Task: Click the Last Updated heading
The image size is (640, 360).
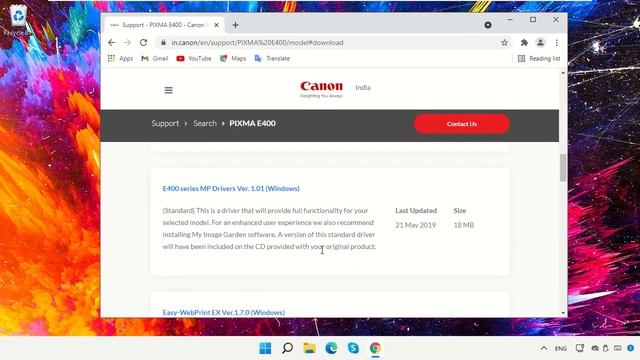Action: click(416, 210)
